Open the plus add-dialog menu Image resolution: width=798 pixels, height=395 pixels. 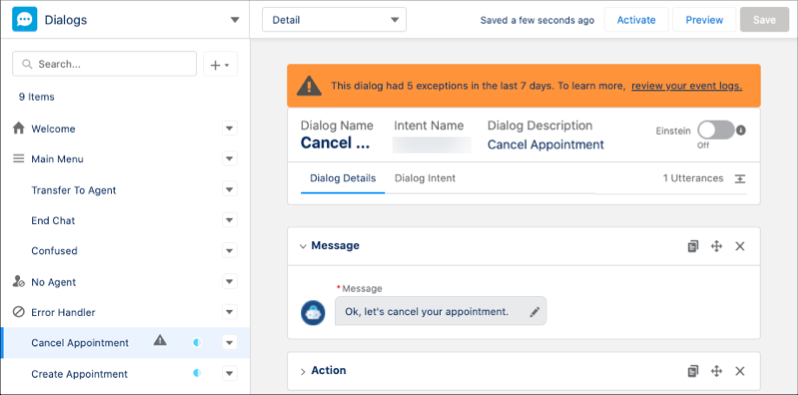click(x=220, y=65)
